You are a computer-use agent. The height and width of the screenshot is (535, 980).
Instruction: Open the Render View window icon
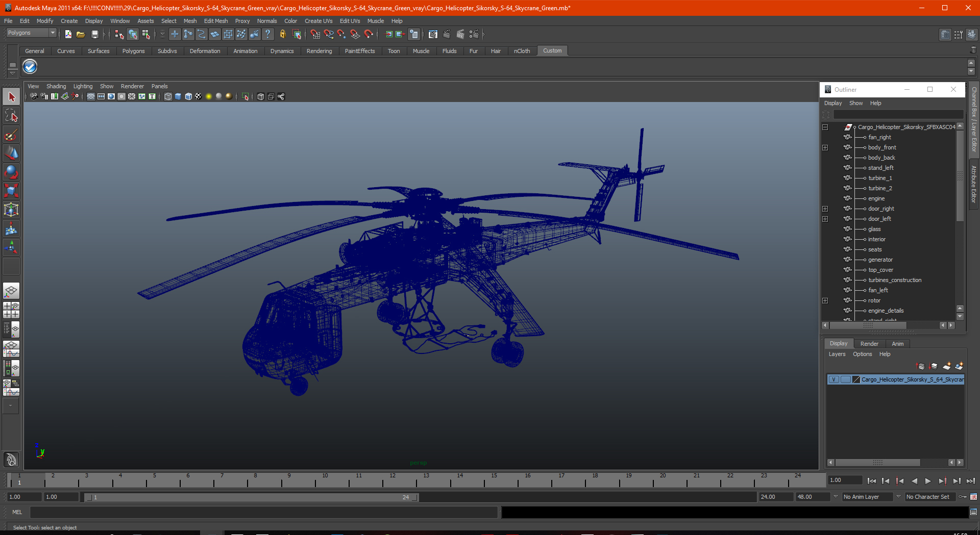click(x=433, y=34)
